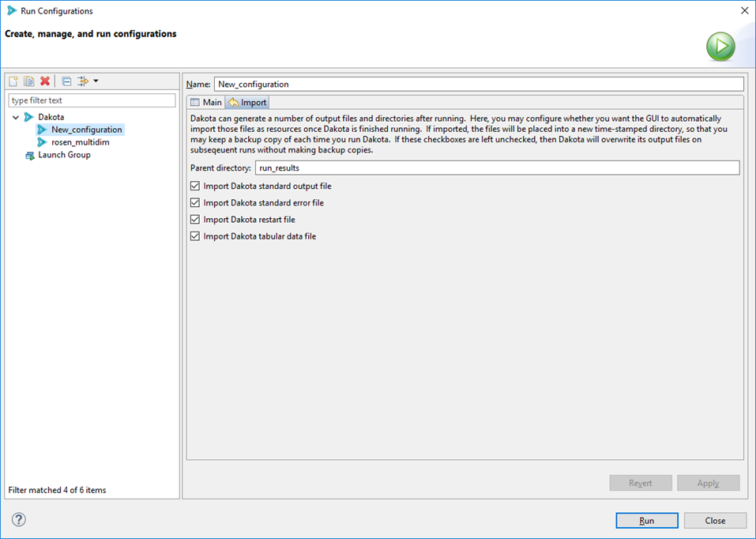756x539 pixels.
Task: Click the New launch configuration icon
Action: point(13,81)
